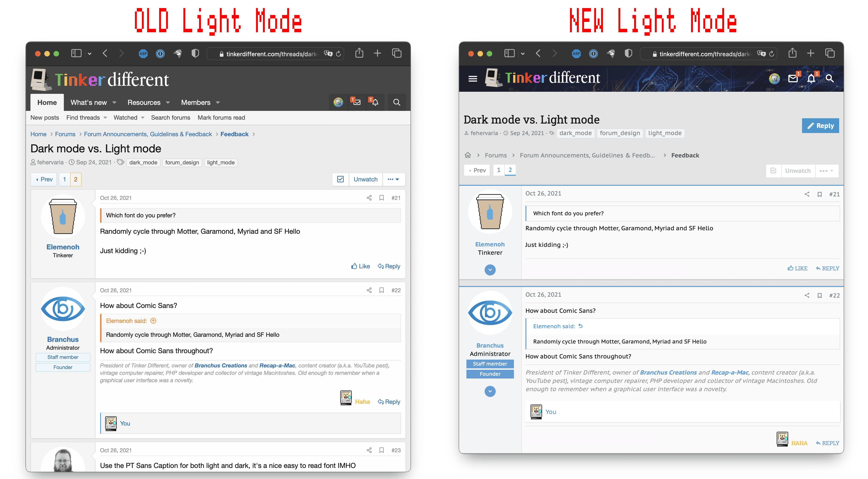868x479 pixels.
Task: Click the blue Reply button in new mode
Action: point(820,126)
